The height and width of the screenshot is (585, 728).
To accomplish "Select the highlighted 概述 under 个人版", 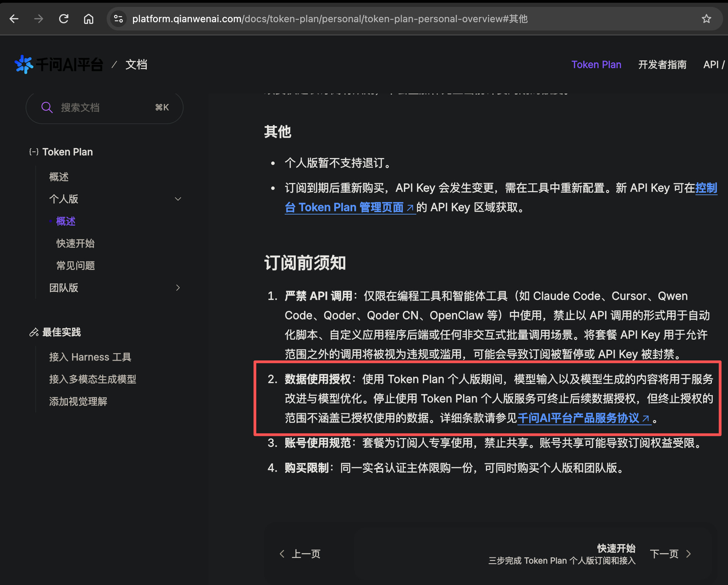I will pyautogui.click(x=66, y=221).
